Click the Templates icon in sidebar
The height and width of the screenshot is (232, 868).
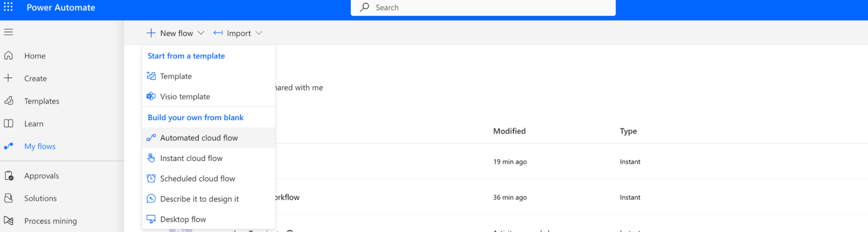pos(9,101)
